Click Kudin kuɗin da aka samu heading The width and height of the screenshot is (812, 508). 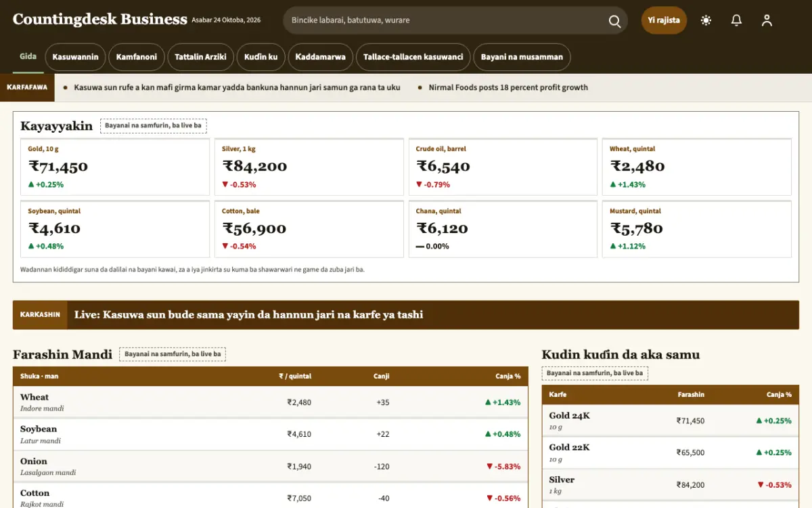[621, 354]
